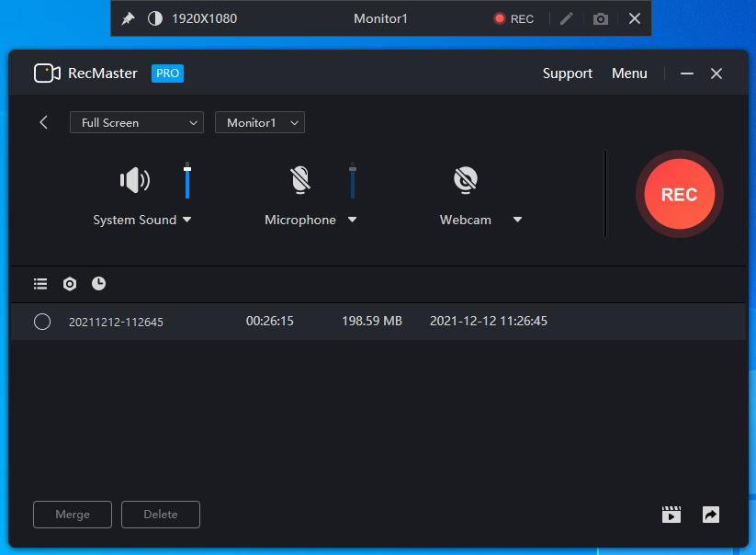756x555 pixels.
Task: Open the recording list tab icon
Action: click(40, 284)
